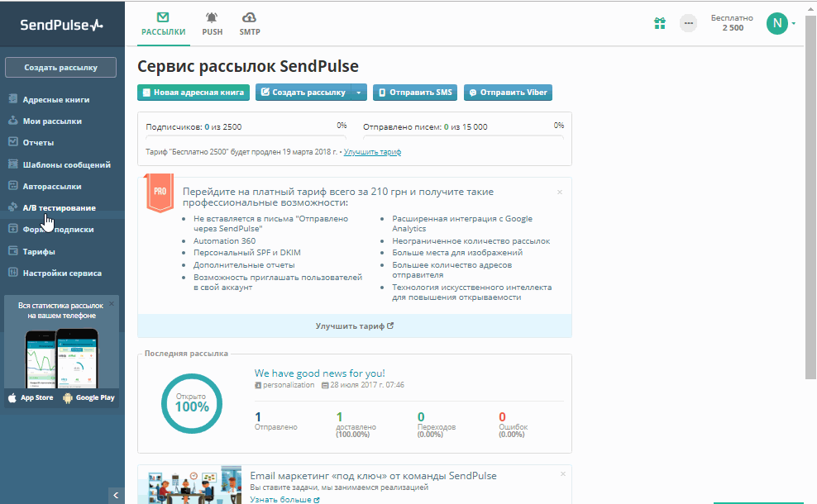Close the Email маркетинг под ключ banner
Viewport: 817px width, 504px height.
(x=563, y=473)
